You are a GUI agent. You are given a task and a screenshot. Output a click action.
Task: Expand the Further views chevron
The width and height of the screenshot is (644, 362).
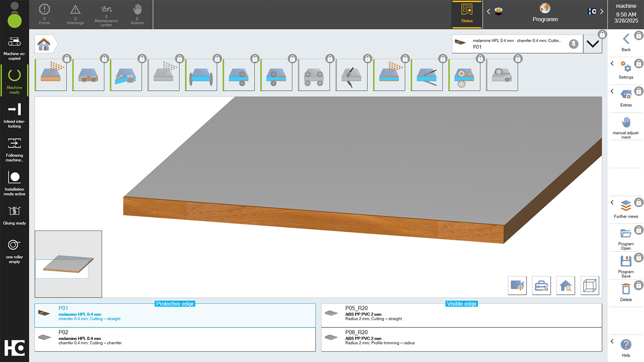coord(612,202)
